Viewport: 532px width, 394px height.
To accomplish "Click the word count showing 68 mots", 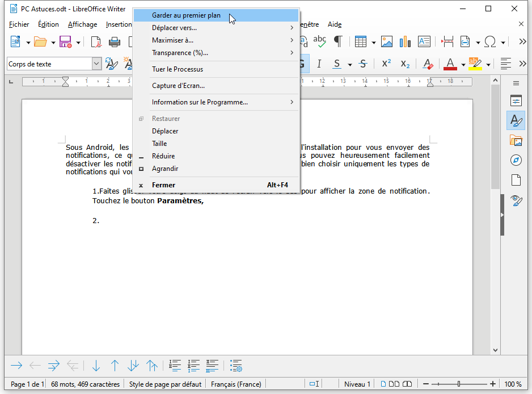I will click(85, 384).
